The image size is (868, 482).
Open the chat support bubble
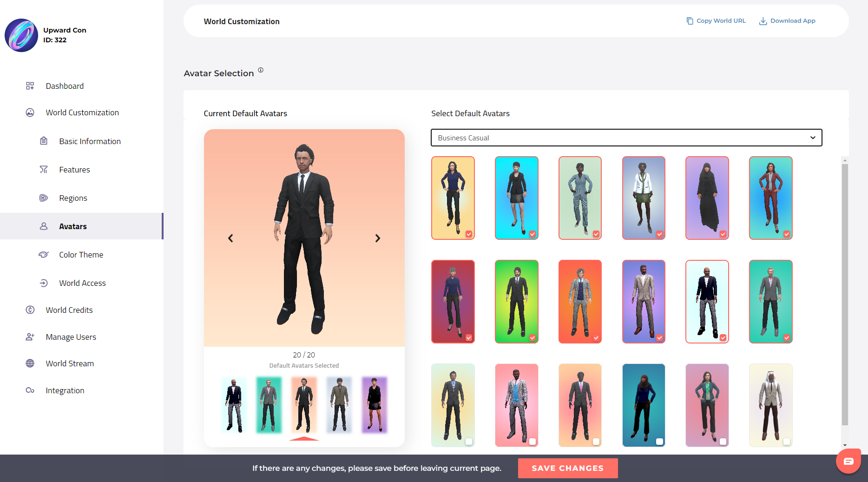[848, 461]
